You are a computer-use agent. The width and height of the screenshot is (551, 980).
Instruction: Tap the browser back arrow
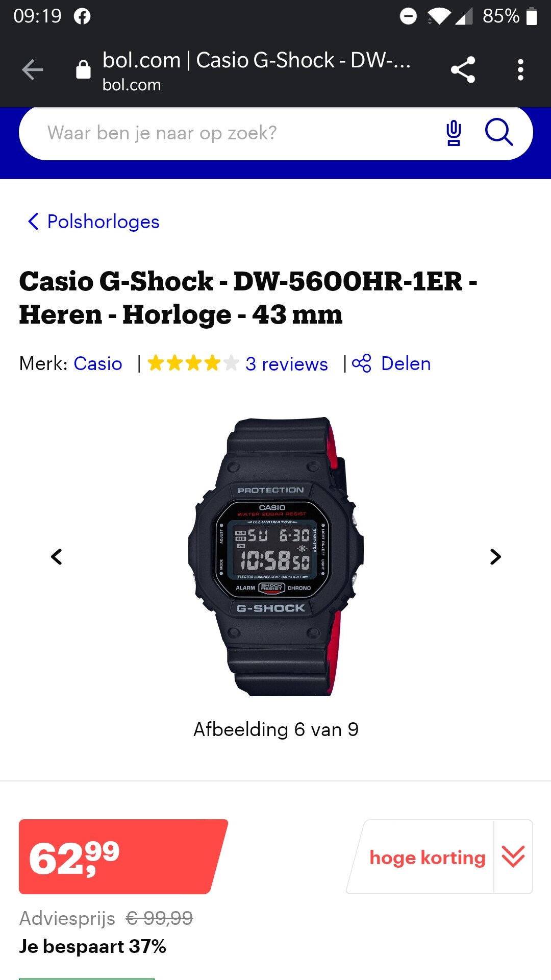point(33,70)
